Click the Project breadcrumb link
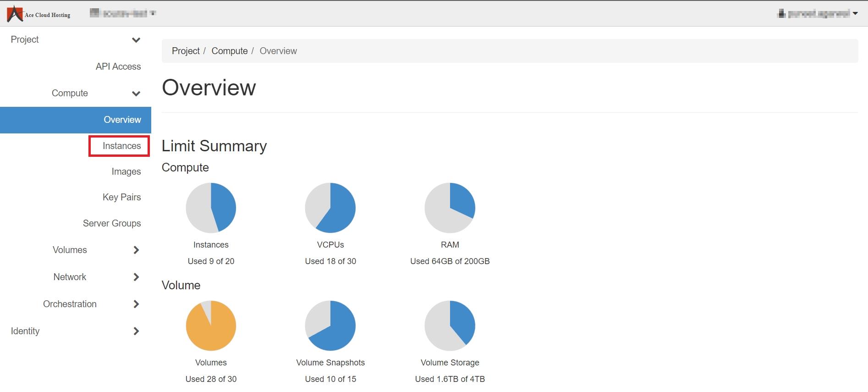This screenshot has height=392, width=868. click(x=186, y=51)
